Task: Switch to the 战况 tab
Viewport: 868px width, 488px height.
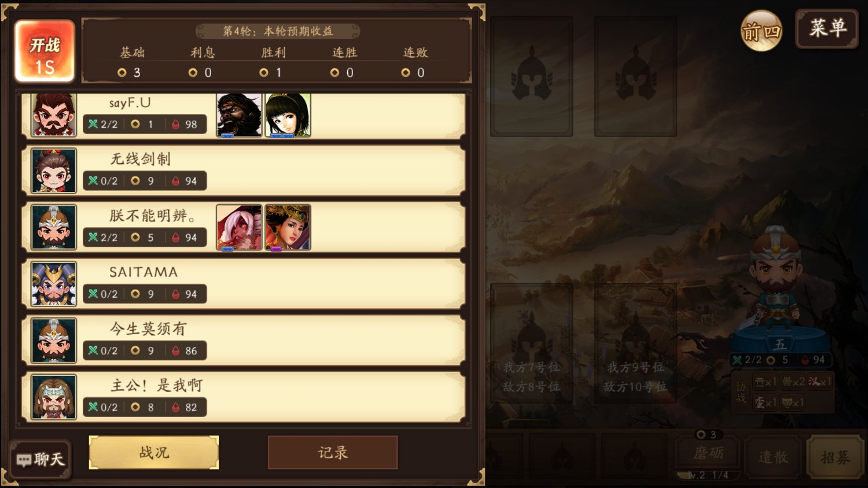Action: (x=154, y=452)
